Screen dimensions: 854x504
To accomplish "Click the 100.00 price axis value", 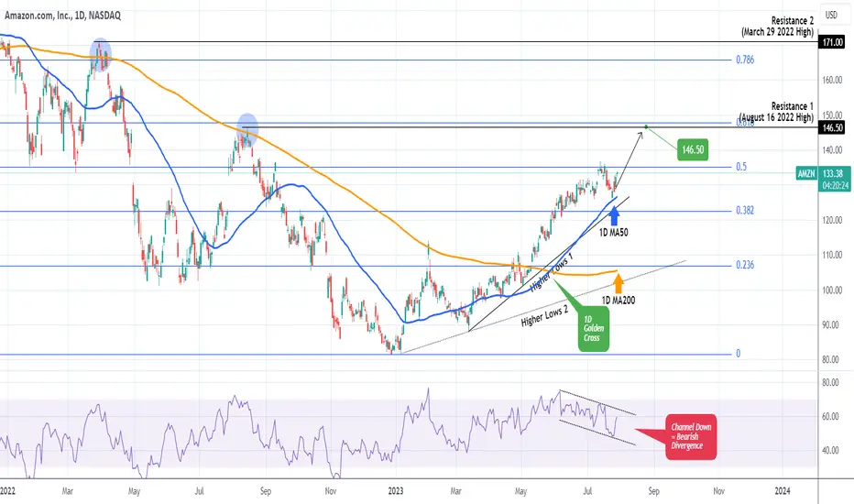I will click(x=832, y=290).
